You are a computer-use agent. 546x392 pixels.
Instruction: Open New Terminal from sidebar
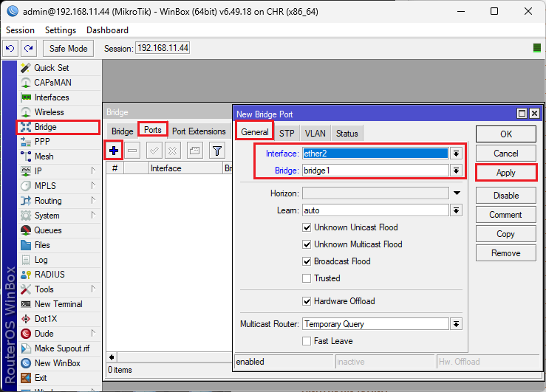point(58,304)
